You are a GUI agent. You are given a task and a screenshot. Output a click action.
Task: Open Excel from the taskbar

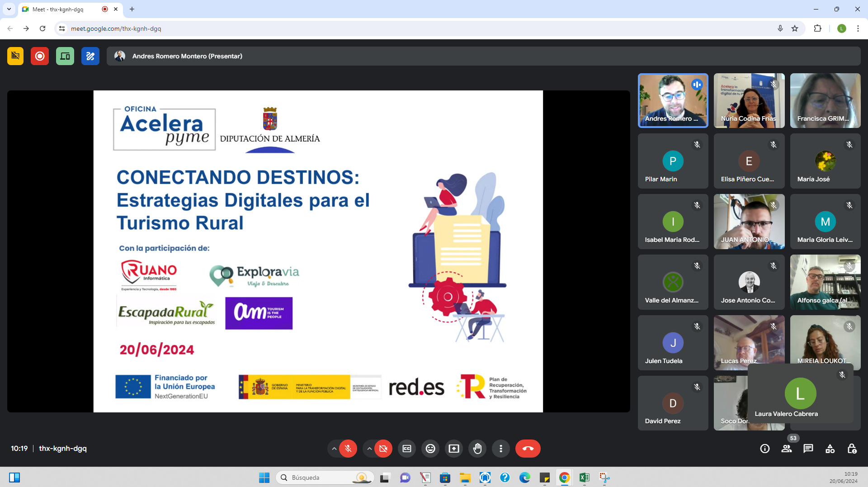click(x=584, y=478)
